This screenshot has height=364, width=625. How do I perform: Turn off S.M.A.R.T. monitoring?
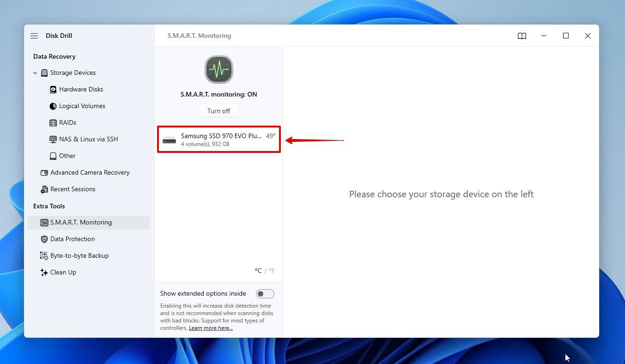pyautogui.click(x=218, y=110)
